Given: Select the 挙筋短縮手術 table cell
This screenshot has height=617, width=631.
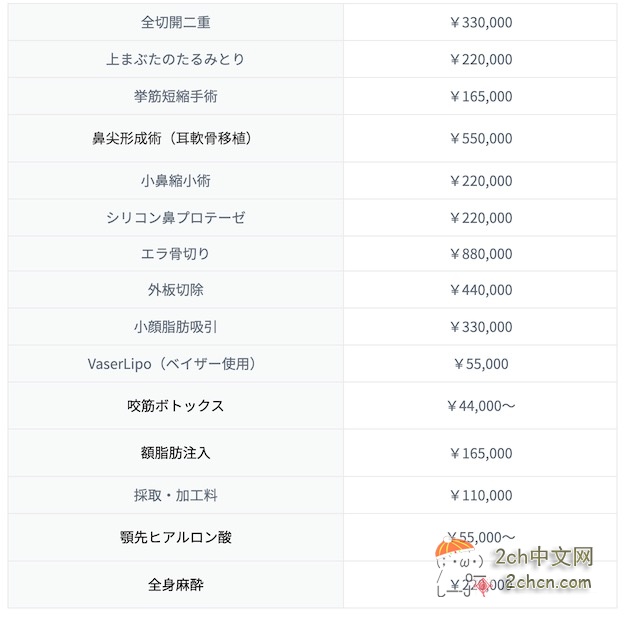Looking at the screenshot, I should 175,96.
